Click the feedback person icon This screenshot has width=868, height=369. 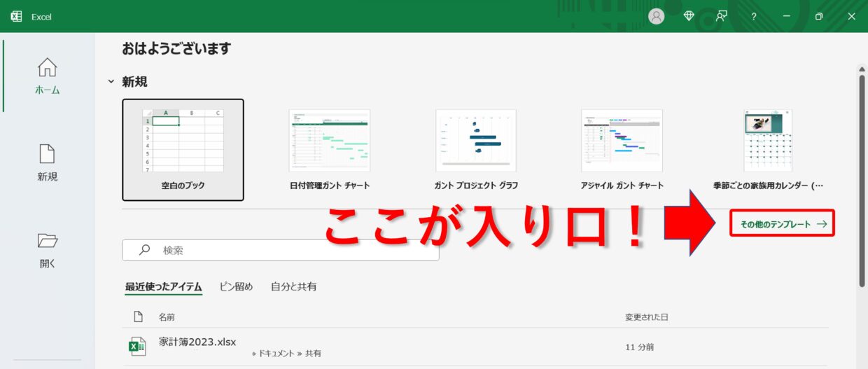721,16
